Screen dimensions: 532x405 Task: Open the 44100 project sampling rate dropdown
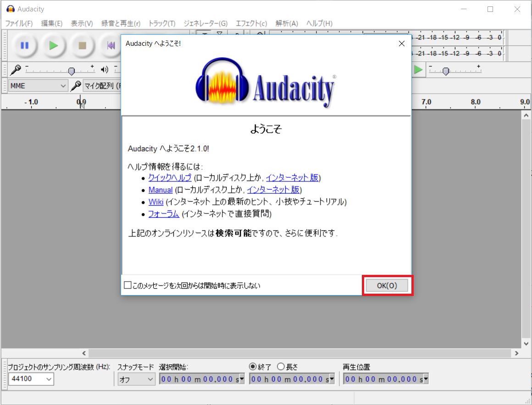coord(31,378)
